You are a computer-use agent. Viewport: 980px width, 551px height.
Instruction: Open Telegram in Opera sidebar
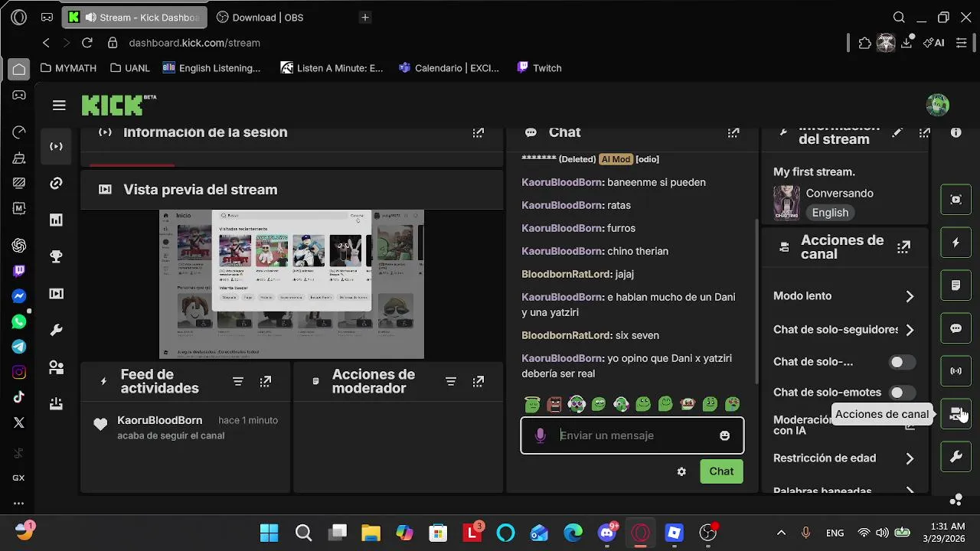(x=19, y=347)
